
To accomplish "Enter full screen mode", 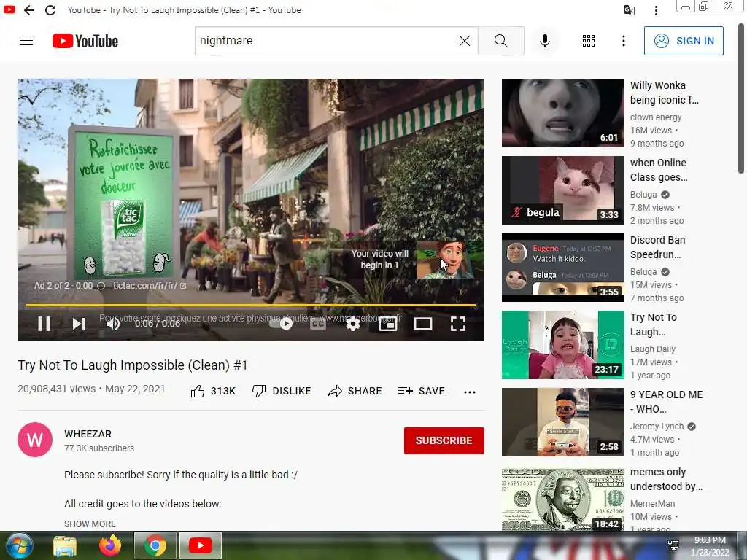I will click(x=458, y=324).
